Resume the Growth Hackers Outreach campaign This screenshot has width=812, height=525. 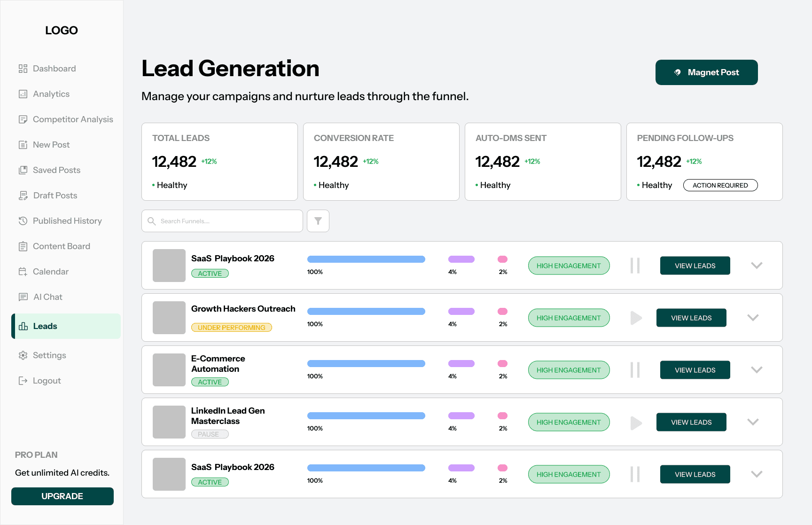(x=636, y=318)
